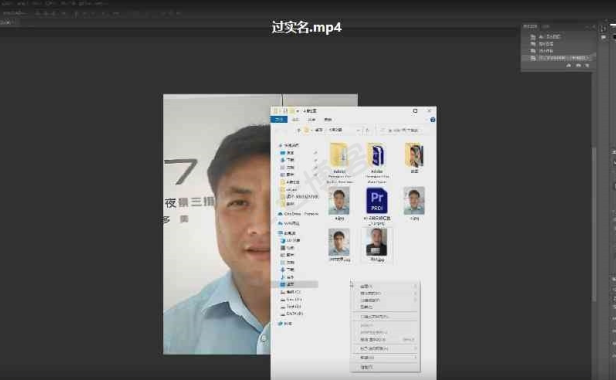Open the blue File tab in Explorer
The width and height of the screenshot is (616, 380).
(279, 119)
